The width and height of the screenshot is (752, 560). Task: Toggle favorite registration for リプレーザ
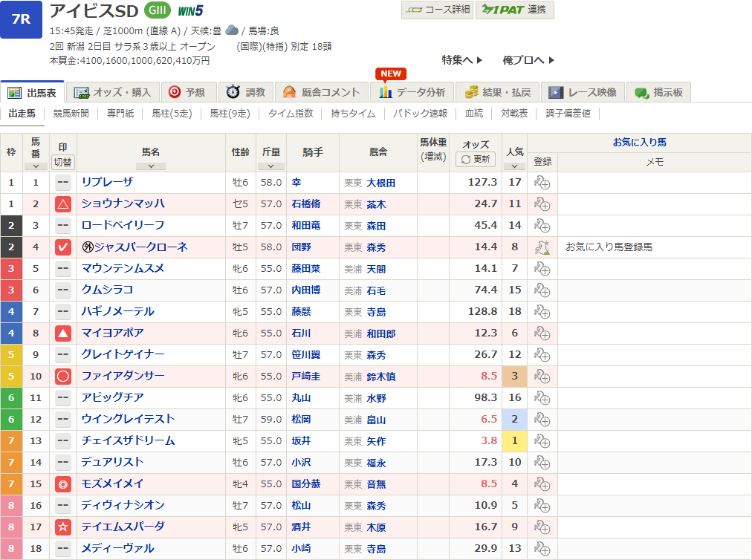point(542,181)
